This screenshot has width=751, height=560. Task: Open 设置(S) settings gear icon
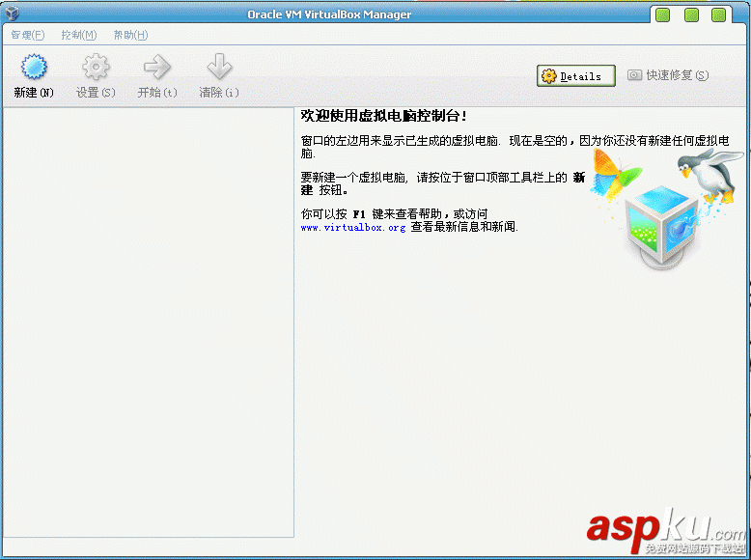click(x=96, y=67)
